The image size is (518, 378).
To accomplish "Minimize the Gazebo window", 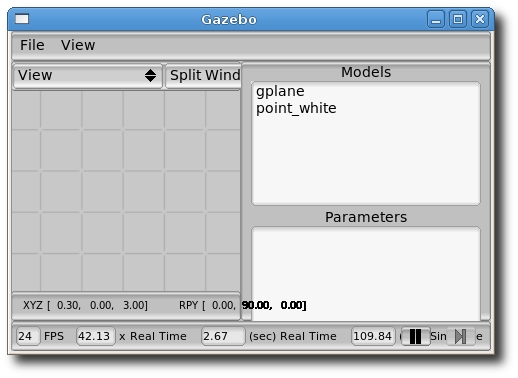I will (x=436, y=19).
